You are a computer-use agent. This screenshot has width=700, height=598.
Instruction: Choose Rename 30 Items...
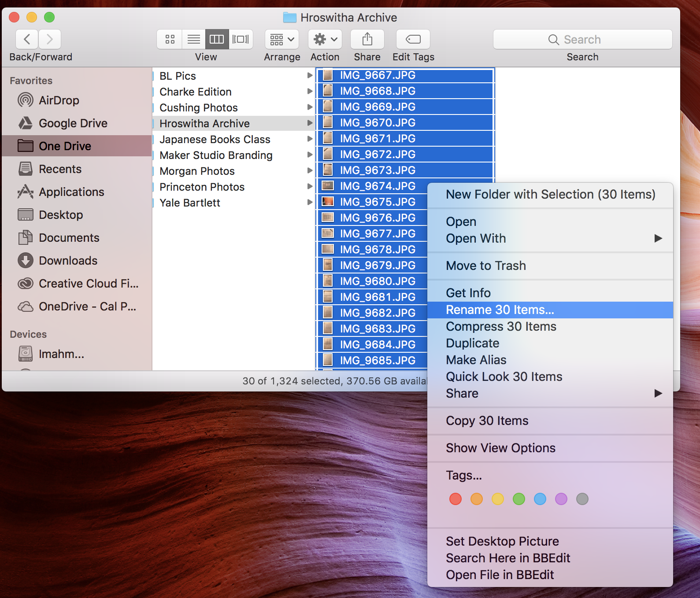click(550, 310)
